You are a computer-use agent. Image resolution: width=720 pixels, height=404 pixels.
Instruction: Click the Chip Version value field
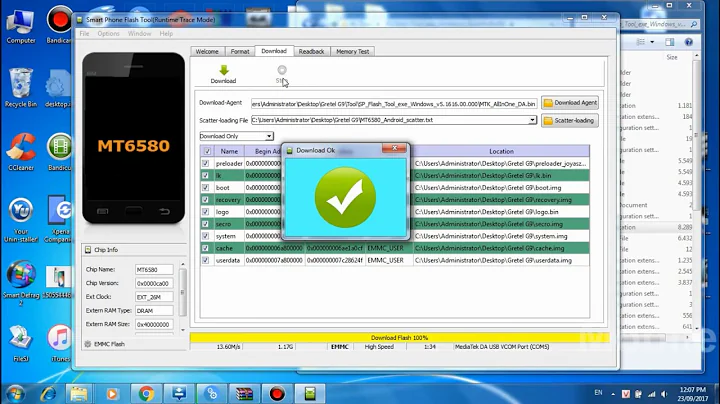pyautogui.click(x=154, y=283)
